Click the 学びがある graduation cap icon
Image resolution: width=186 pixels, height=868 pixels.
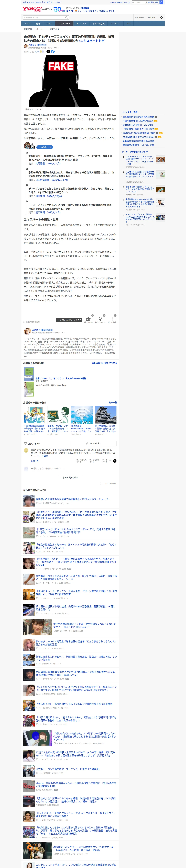89,319
